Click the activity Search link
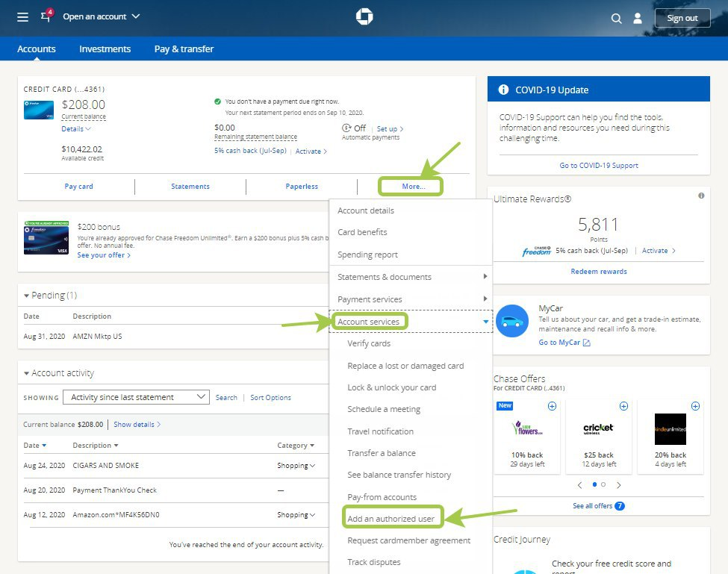The height and width of the screenshot is (574, 728). tap(226, 398)
